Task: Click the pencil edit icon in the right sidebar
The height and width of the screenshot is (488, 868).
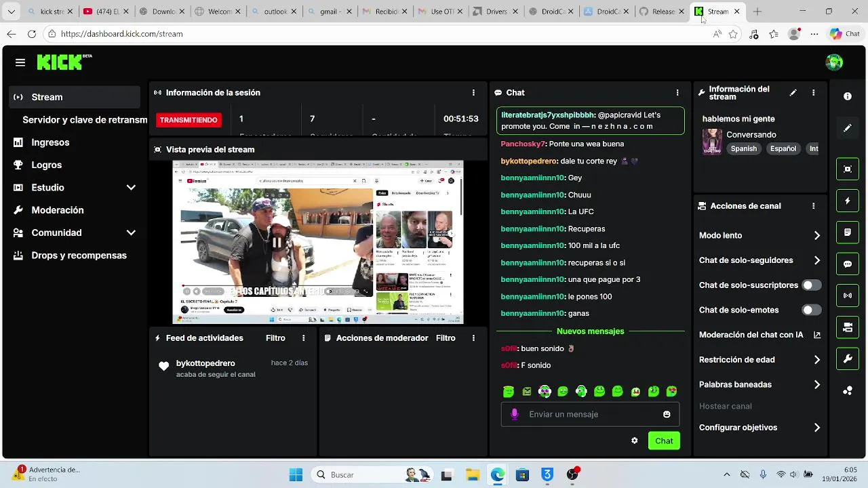Action: pos(848,127)
